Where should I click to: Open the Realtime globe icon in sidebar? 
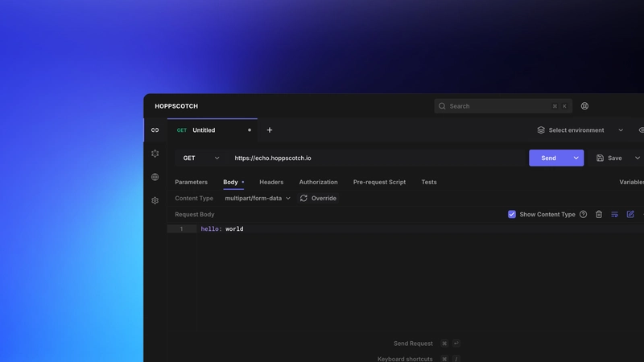pos(155,177)
